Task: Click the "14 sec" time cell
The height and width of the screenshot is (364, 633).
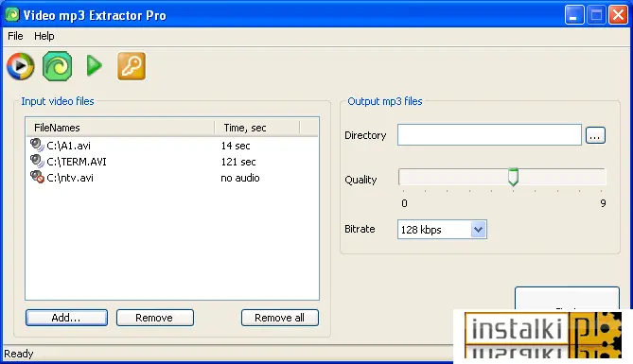Action: pos(236,146)
